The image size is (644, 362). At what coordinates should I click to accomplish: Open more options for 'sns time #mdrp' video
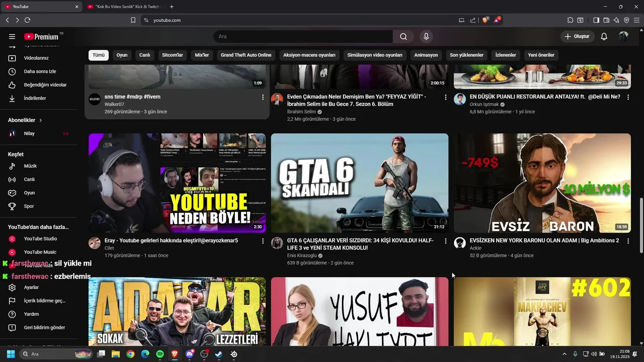point(263,97)
